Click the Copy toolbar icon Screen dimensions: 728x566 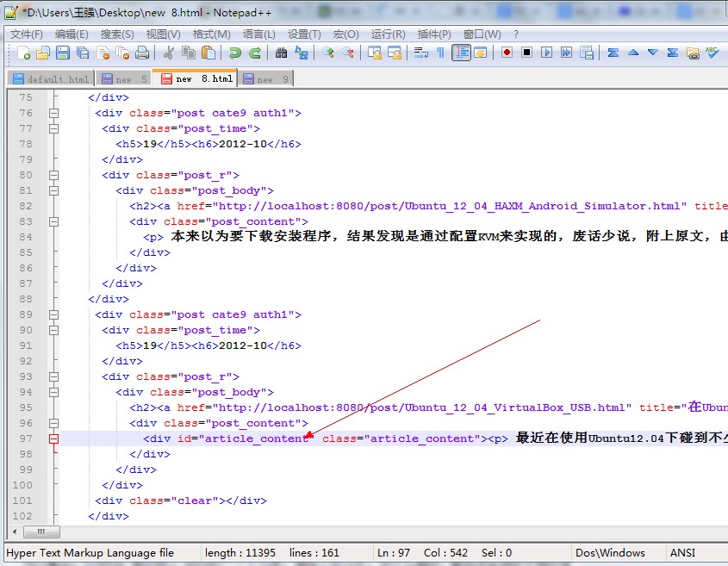point(189,53)
